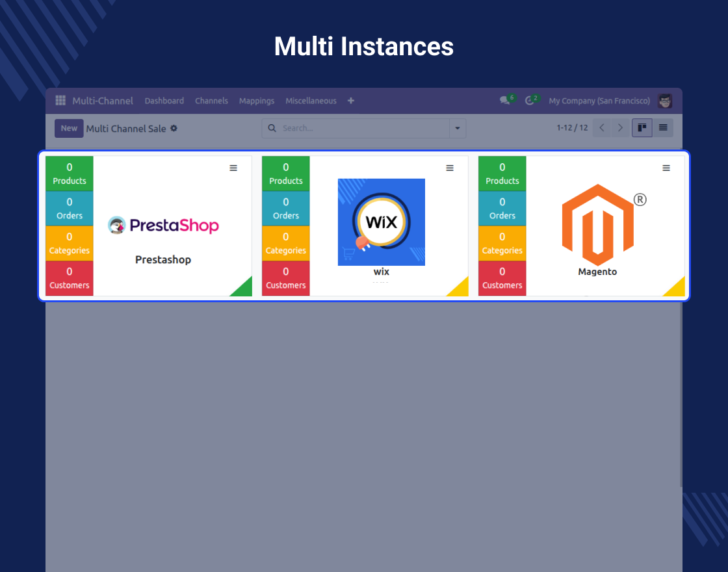Image resolution: width=728 pixels, height=572 pixels.
Task: Open the Mappings menu
Action: pos(257,101)
